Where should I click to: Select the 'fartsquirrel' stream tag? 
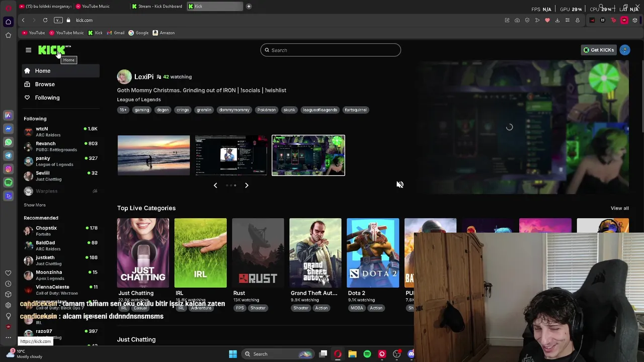(355, 110)
